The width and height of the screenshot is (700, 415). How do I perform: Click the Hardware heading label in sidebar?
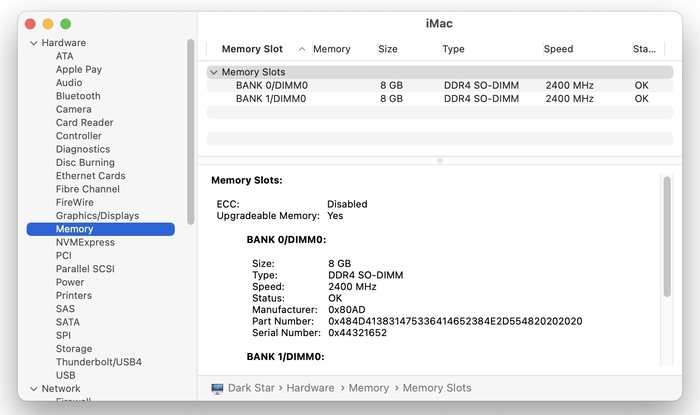pyautogui.click(x=63, y=43)
